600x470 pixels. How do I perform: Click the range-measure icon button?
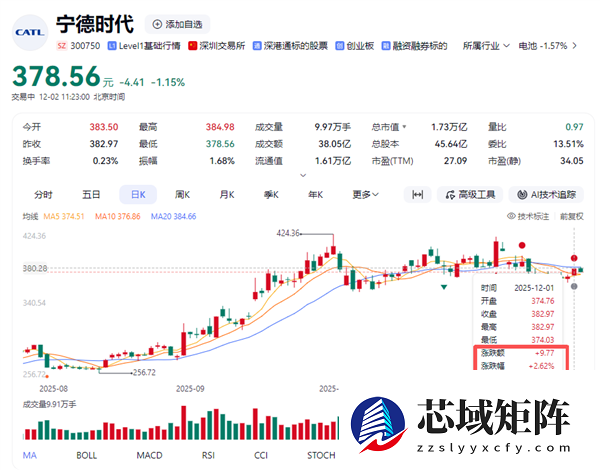tap(417, 195)
